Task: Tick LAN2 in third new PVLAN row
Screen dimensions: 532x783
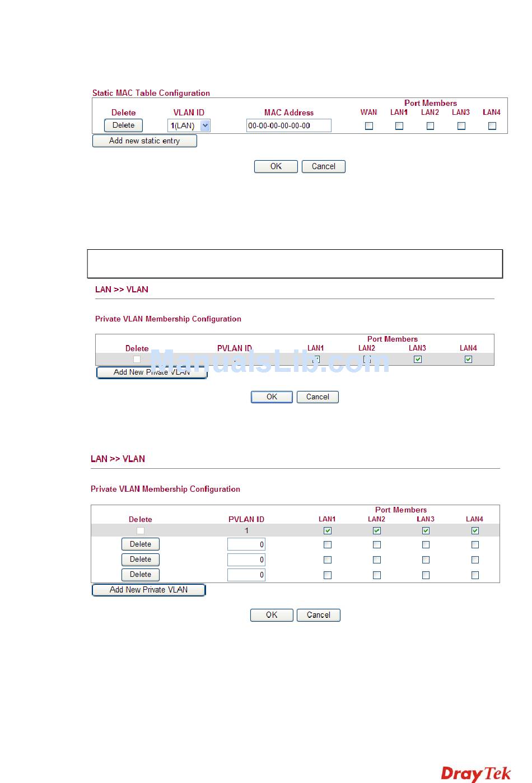Action: click(377, 575)
